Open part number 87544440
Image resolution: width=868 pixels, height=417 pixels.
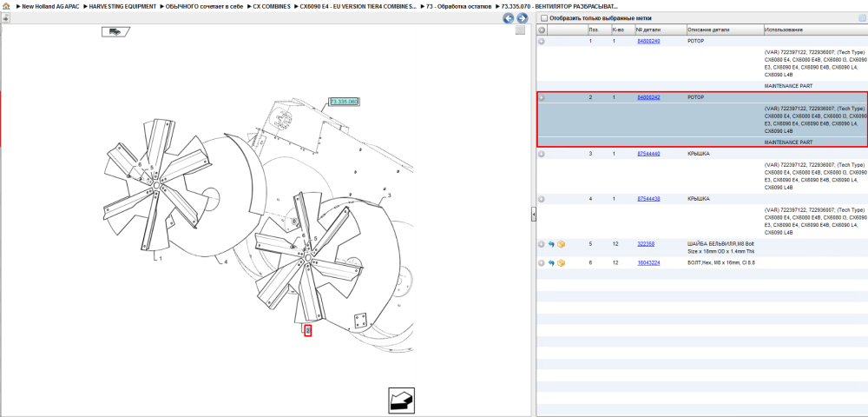pos(648,154)
